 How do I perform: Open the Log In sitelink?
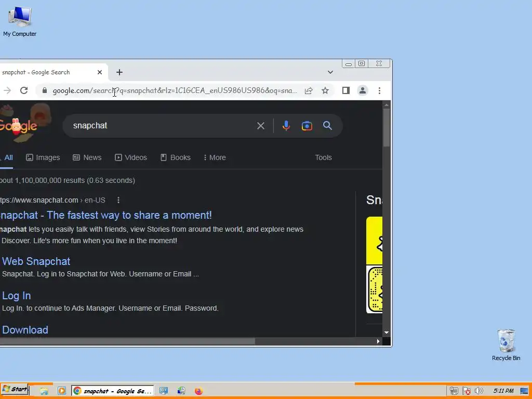[17, 296]
